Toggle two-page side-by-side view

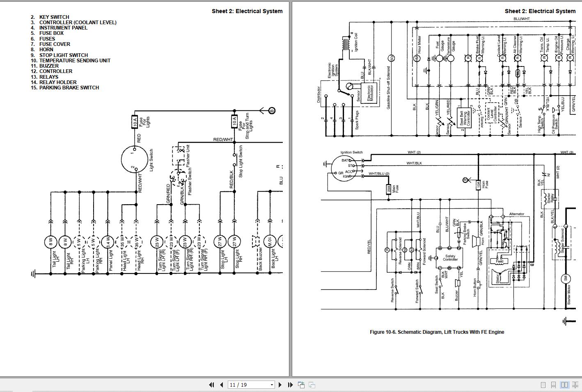[564, 385]
